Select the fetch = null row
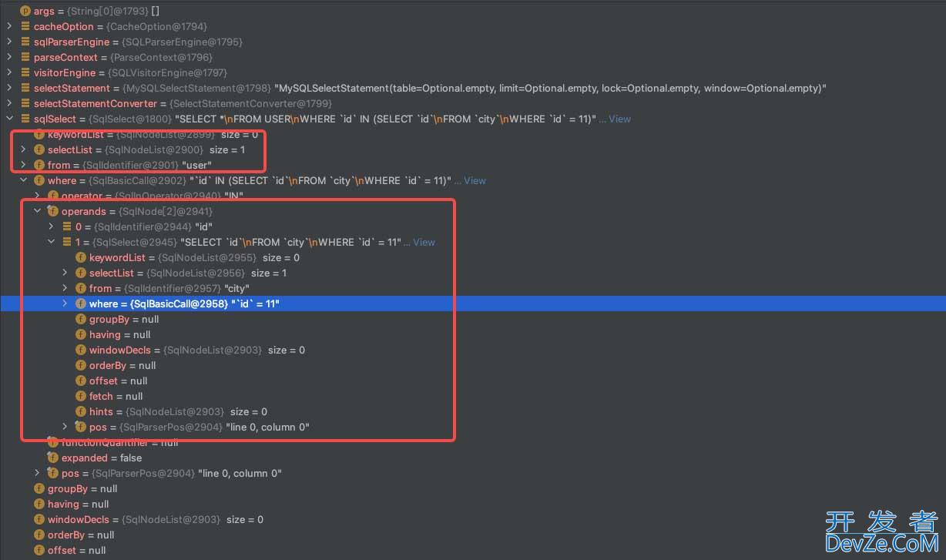This screenshot has height=560, width=946. pyautogui.click(x=473, y=397)
